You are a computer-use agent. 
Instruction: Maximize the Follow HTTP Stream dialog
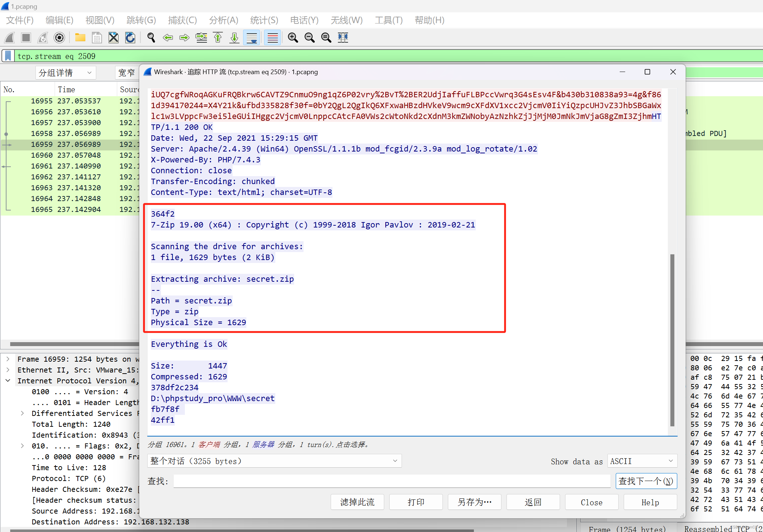(648, 72)
